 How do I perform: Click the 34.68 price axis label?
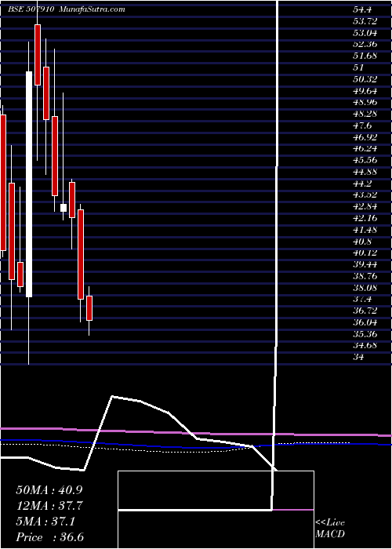365,345
